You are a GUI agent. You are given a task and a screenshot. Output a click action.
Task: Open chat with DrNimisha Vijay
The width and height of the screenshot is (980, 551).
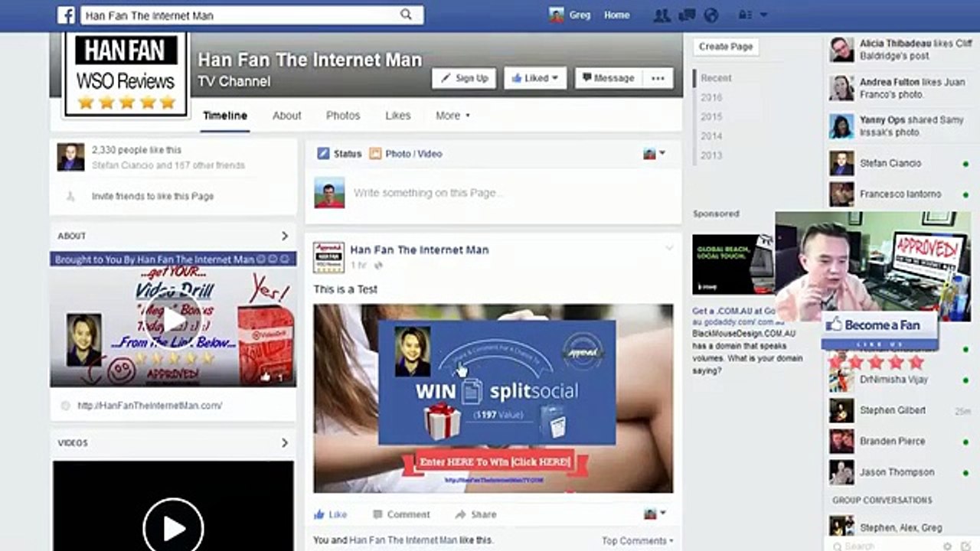click(900, 380)
